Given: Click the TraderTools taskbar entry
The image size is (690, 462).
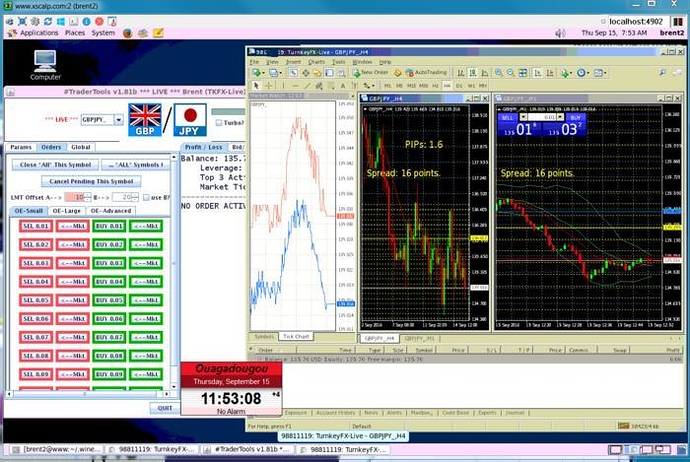Looking at the screenshot, I should [x=248, y=449].
